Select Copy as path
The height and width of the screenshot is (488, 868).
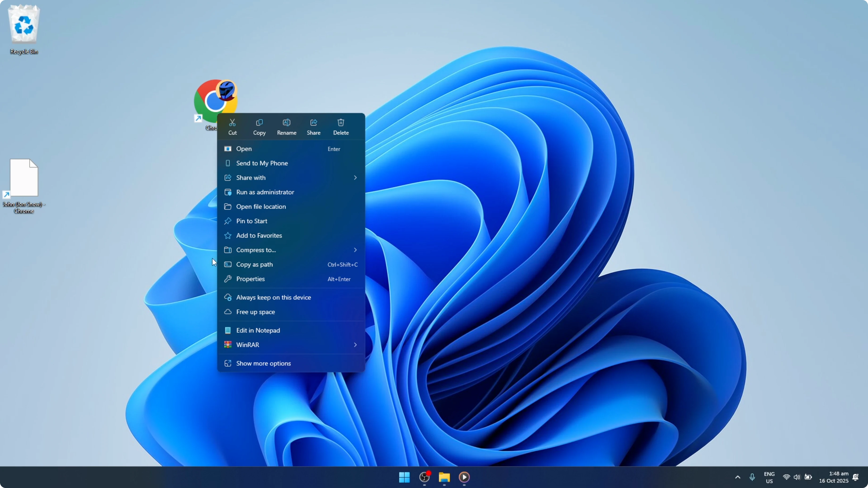(254, 264)
